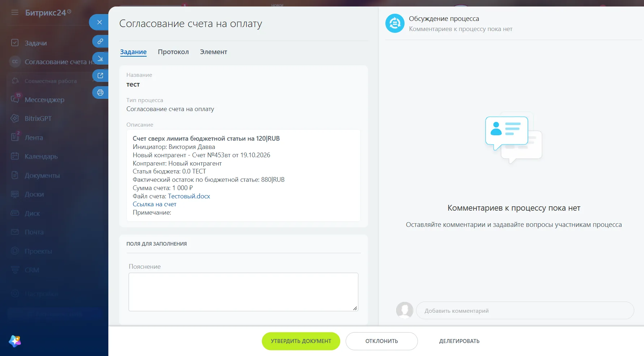Click the Добавить комментарий field
The image size is (644, 356).
(525, 311)
